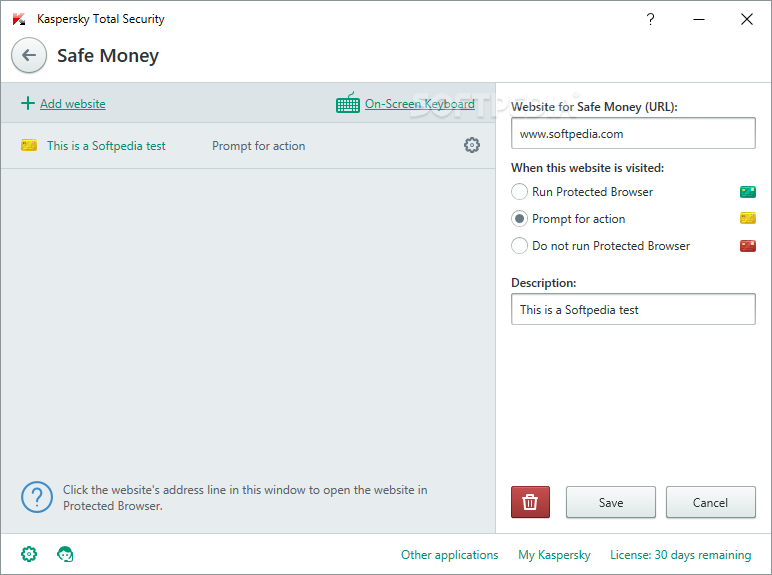
Task: Select Prompt for action radio button
Action: [519, 218]
